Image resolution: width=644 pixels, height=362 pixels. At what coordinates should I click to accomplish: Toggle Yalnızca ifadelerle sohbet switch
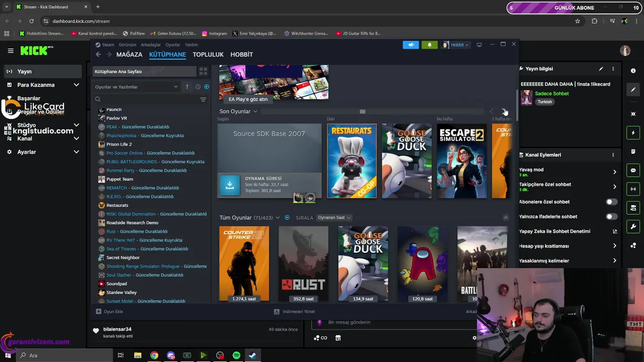(x=612, y=217)
